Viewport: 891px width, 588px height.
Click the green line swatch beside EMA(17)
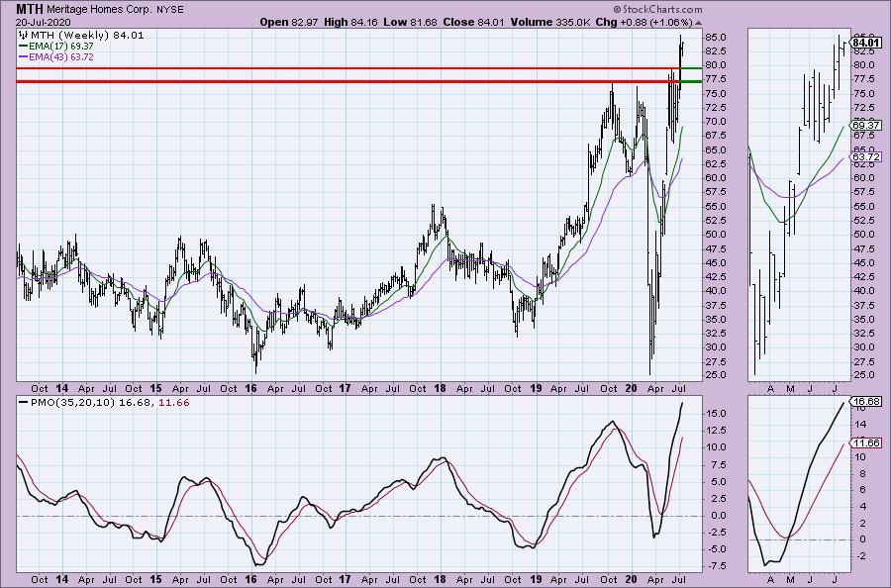pyautogui.click(x=23, y=46)
